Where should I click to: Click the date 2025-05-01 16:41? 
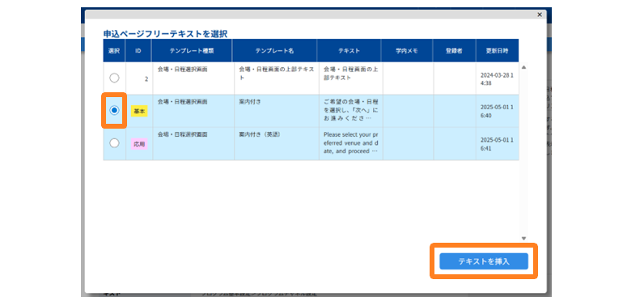click(497, 143)
